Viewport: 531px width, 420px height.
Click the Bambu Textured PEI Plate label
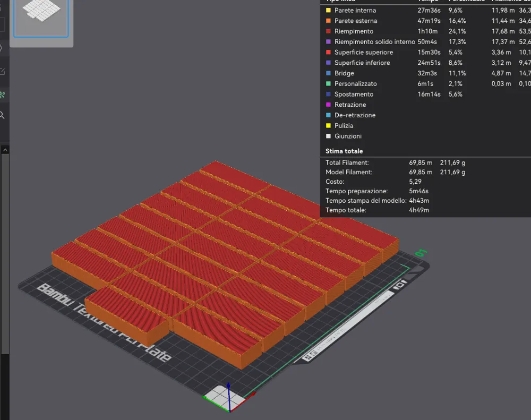coord(104,322)
